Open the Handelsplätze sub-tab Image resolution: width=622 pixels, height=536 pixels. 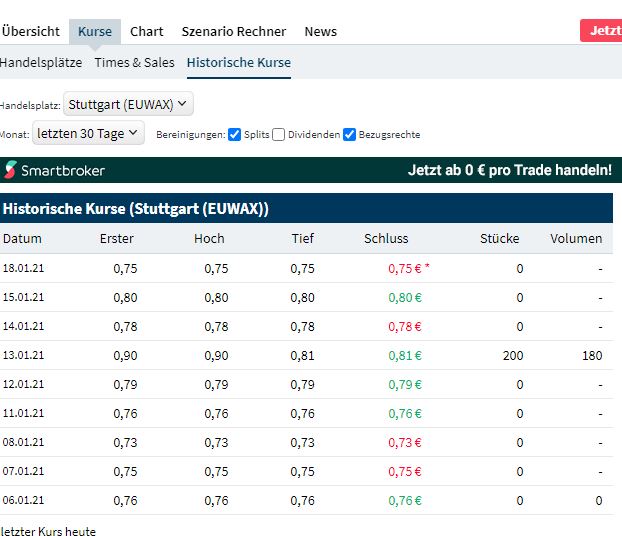point(39,62)
